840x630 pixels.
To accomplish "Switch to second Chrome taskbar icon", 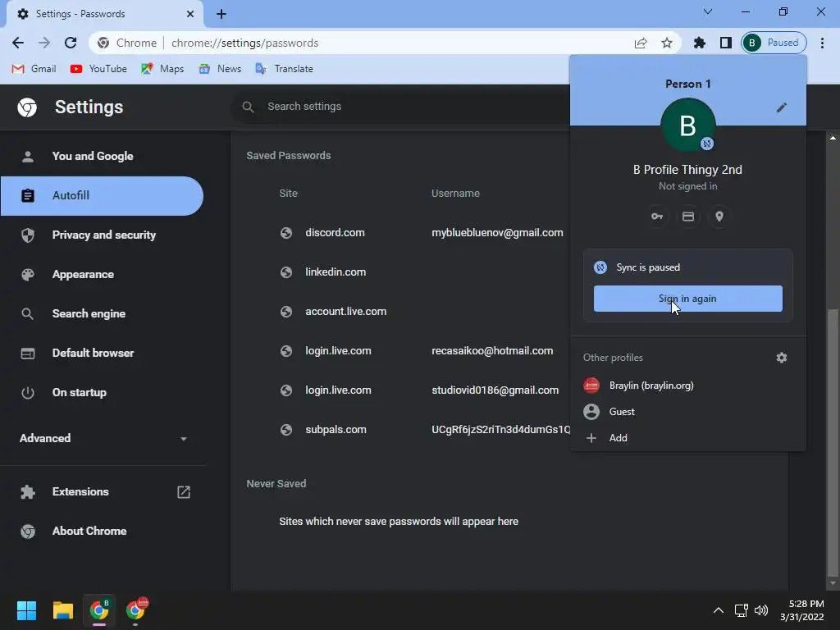I will pos(135,610).
